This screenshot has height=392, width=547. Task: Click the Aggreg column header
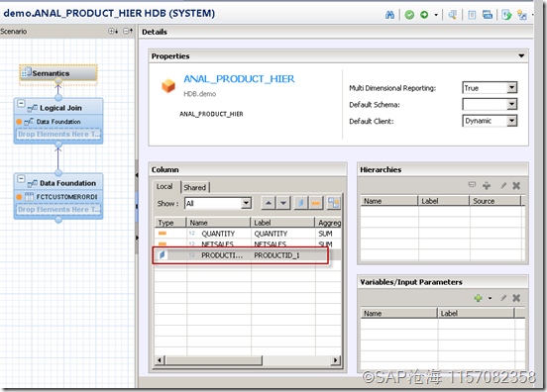[329, 223]
